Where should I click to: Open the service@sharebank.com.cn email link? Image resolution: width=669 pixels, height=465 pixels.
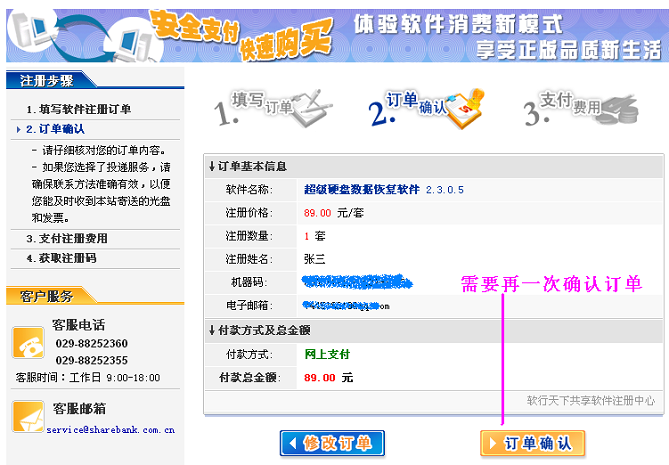pyautogui.click(x=111, y=430)
